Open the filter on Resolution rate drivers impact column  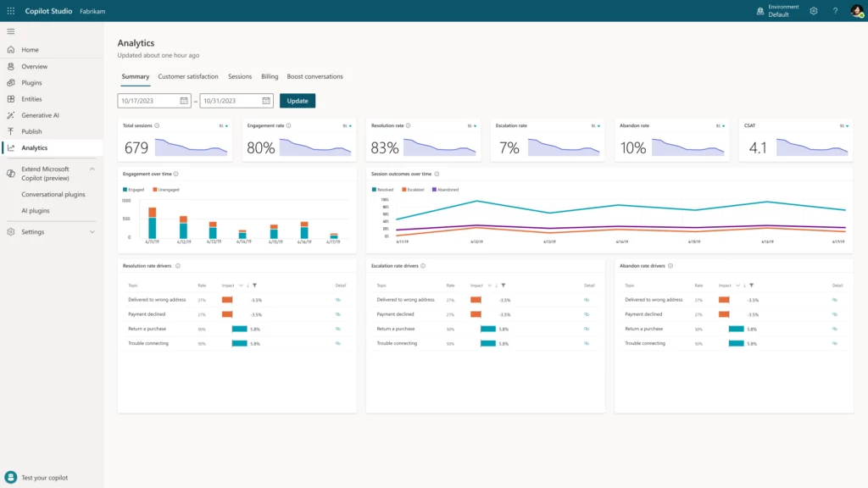point(256,286)
